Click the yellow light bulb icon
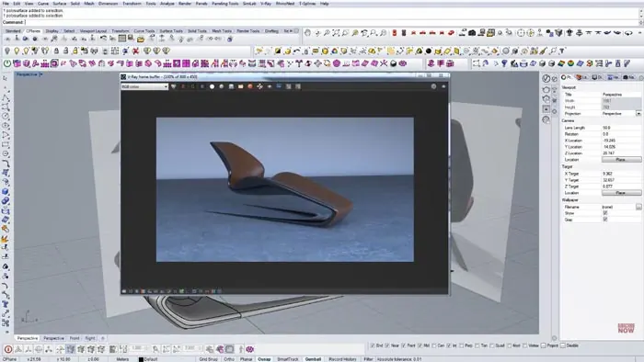The height and width of the screenshot is (362, 644). [x=17, y=51]
